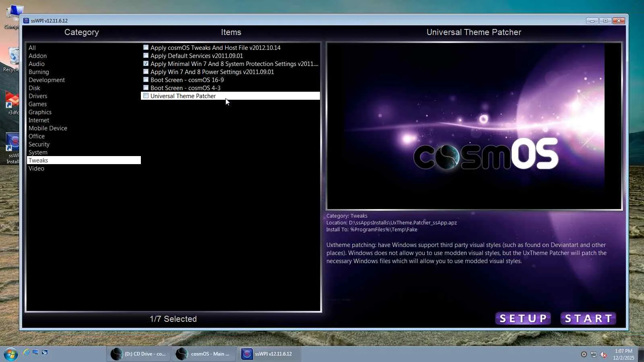Select the Graphics category
Screen dimensions: 644x362
[84, 112]
